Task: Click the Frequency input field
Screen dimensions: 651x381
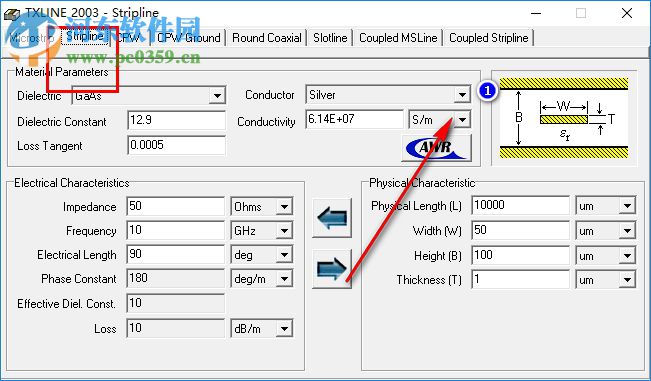Action: click(x=176, y=230)
